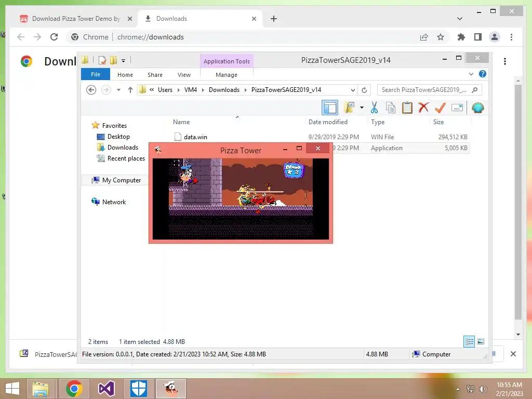Open a new Chrome tab
Image resolution: width=532 pixels, height=399 pixels.
[x=273, y=19]
